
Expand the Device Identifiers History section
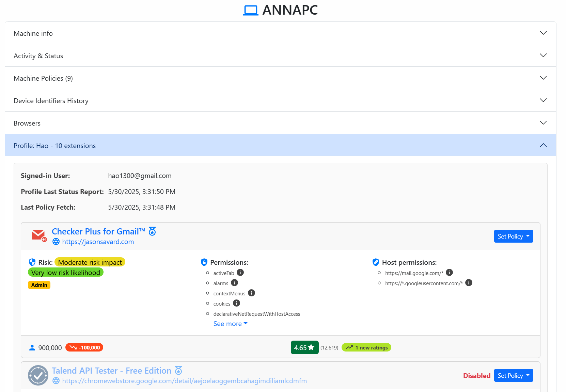[x=281, y=100]
